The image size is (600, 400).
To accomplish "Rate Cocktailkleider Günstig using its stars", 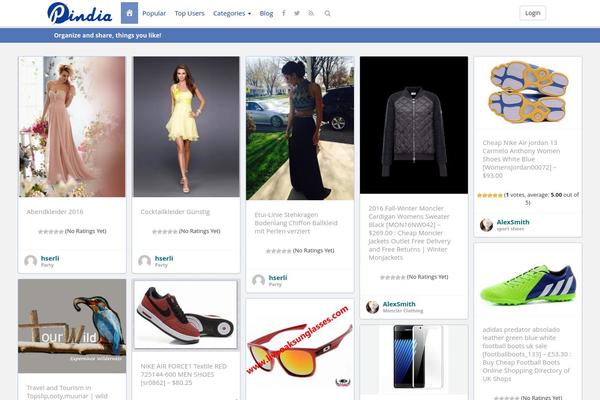I will click(x=165, y=232).
